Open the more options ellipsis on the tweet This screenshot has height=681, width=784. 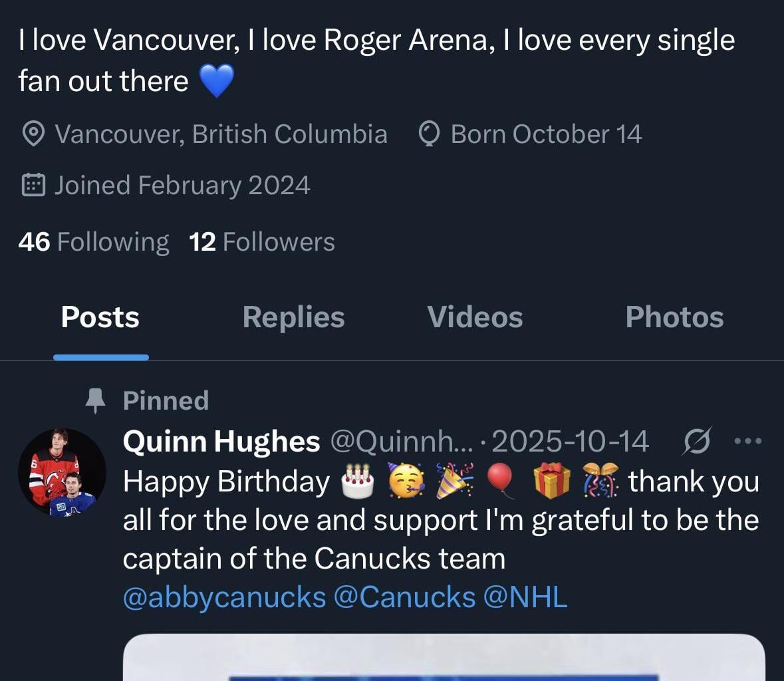click(x=747, y=440)
